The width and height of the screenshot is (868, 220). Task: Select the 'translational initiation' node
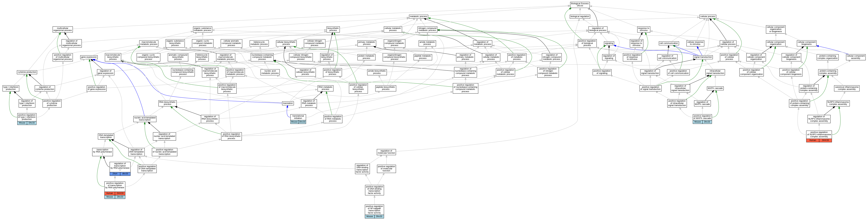(x=298, y=117)
